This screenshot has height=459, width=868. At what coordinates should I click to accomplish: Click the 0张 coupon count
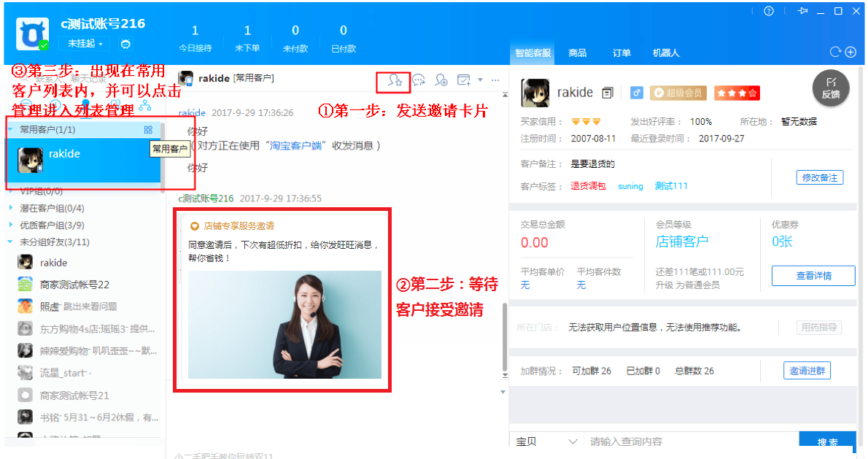(x=782, y=242)
